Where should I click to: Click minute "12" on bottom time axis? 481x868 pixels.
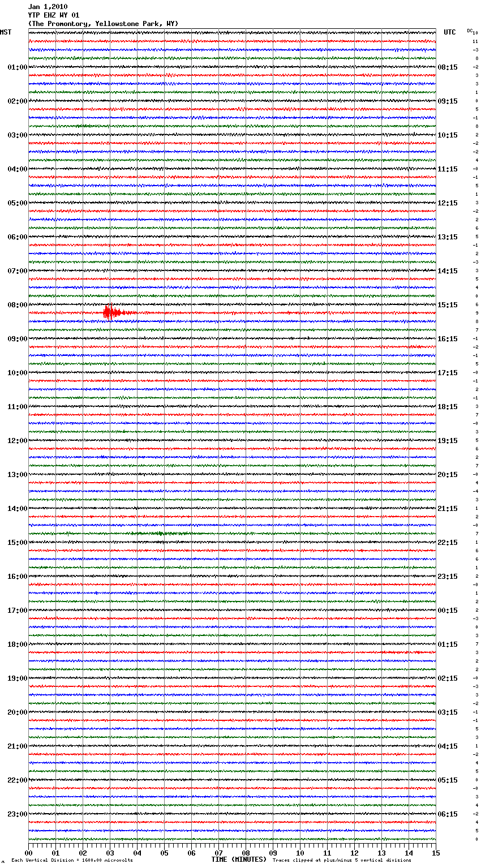click(354, 852)
